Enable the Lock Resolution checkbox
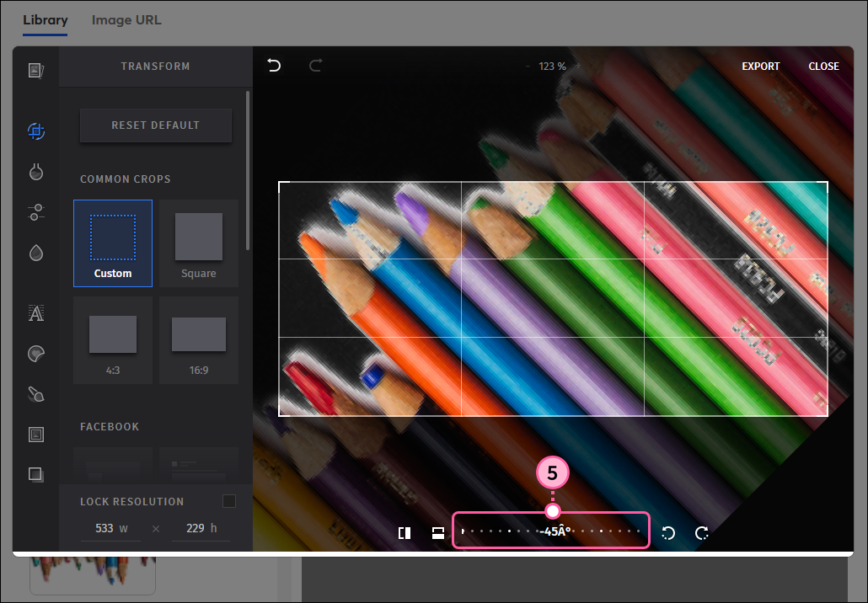Screen dimensions: 868x603 tap(229, 501)
